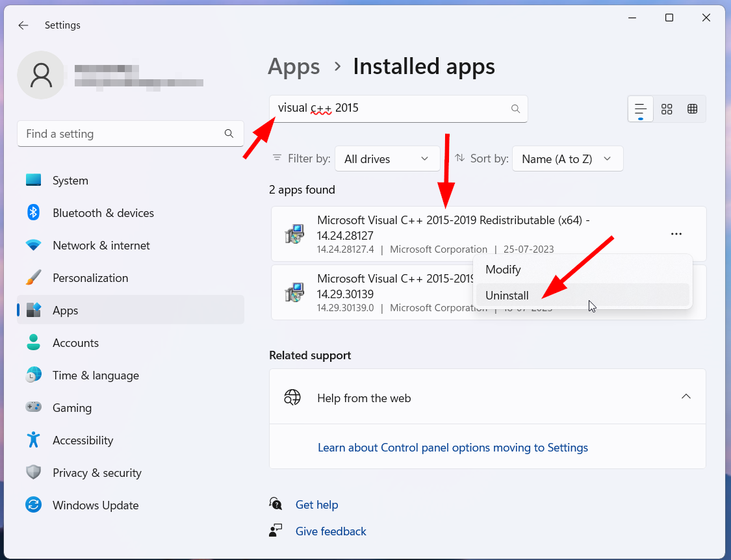The height and width of the screenshot is (560, 731).
Task: Open Accessibility settings
Action: (131, 440)
